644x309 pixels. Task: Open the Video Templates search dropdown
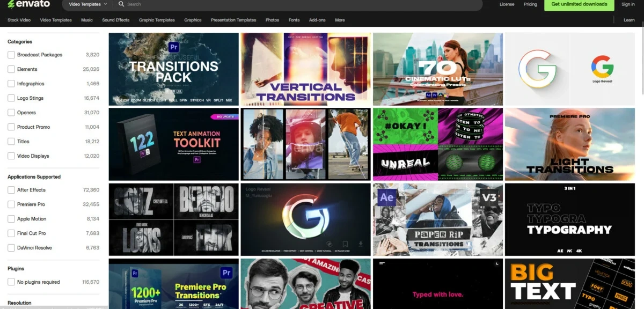click(87, 4)
